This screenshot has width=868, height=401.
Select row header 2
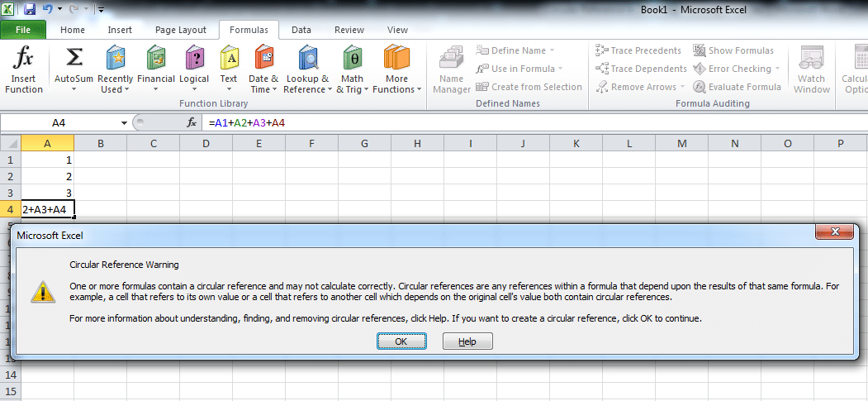pos(11,176)
